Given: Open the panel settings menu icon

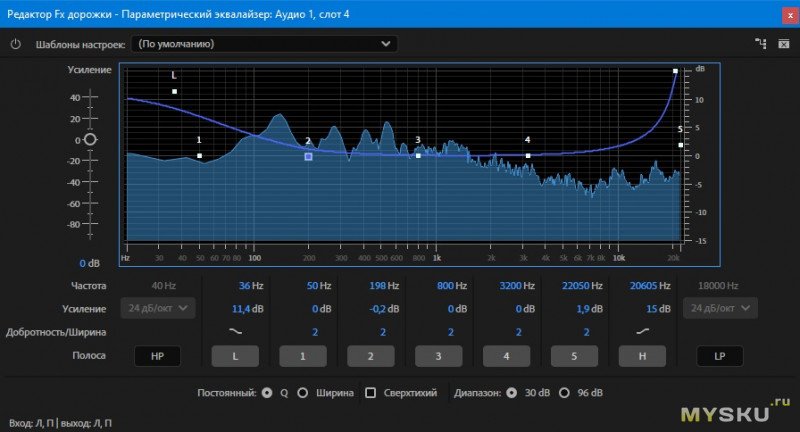Looking at the screenshot, I should [x=783, y=44].
